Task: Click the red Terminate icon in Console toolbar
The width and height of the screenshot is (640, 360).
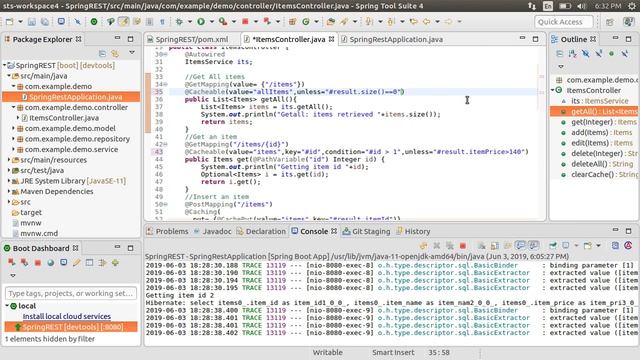Action: pos(463,246)
